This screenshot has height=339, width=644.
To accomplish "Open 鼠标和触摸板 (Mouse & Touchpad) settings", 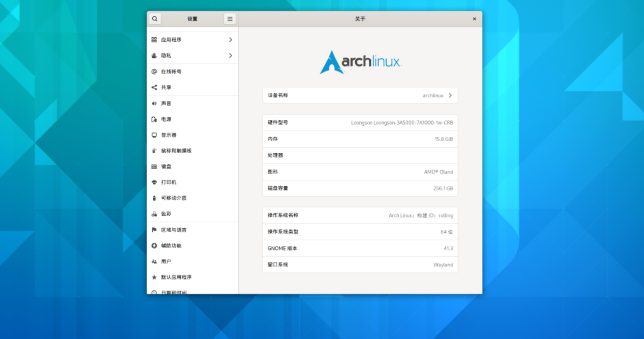I will (x=176, y=151).
